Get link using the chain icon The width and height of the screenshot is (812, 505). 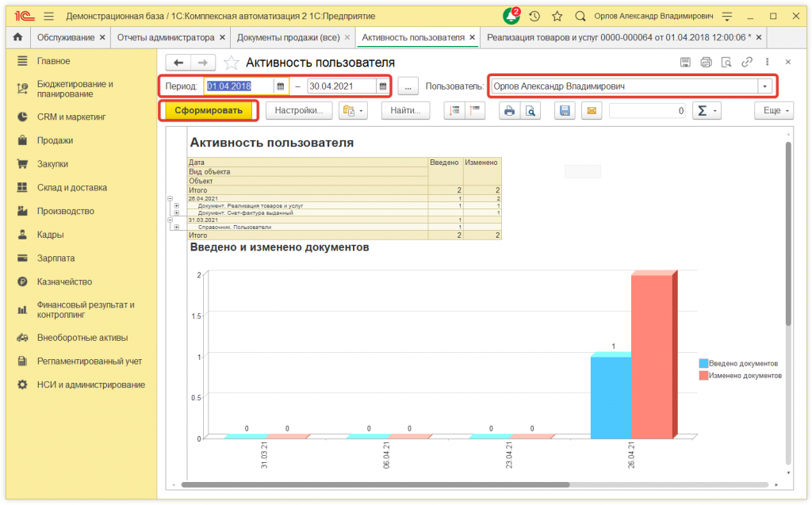tap(746, 63)
